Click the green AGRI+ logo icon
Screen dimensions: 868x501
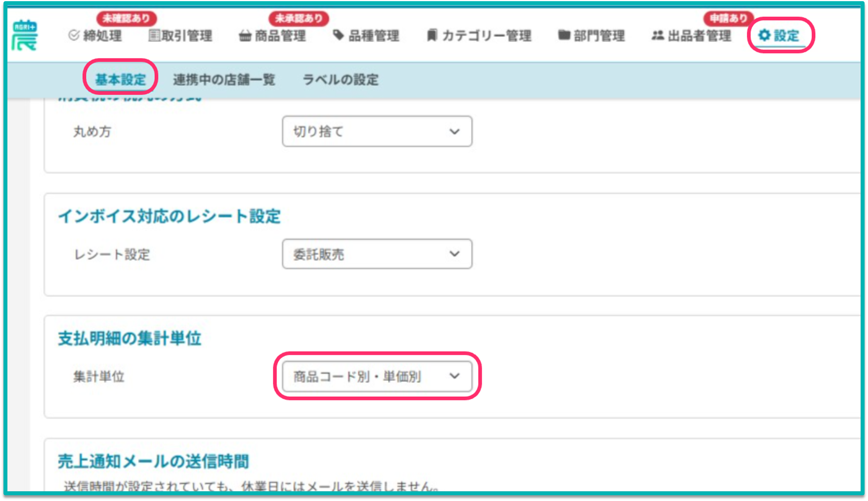coord(25,36)
